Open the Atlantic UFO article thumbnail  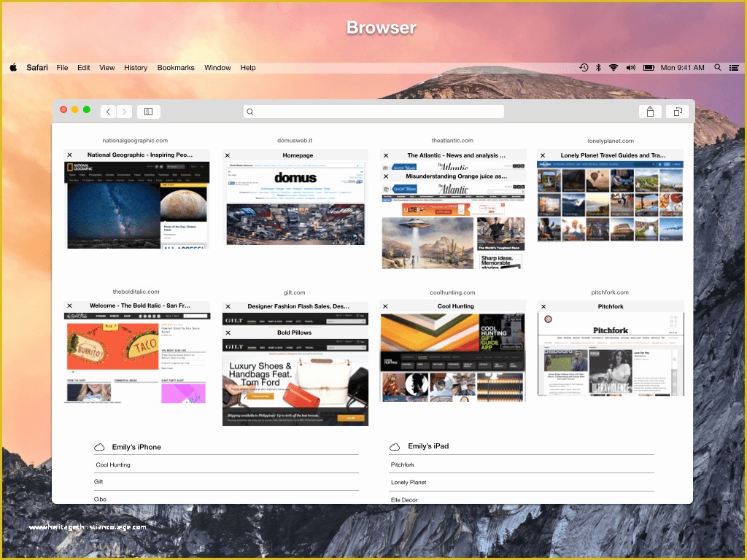tap(454, 226)
